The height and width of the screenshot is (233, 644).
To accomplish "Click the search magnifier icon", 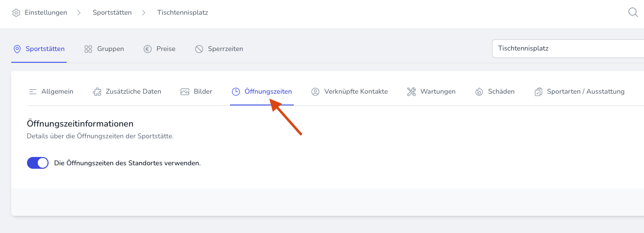I will click(x=633, y=13).
